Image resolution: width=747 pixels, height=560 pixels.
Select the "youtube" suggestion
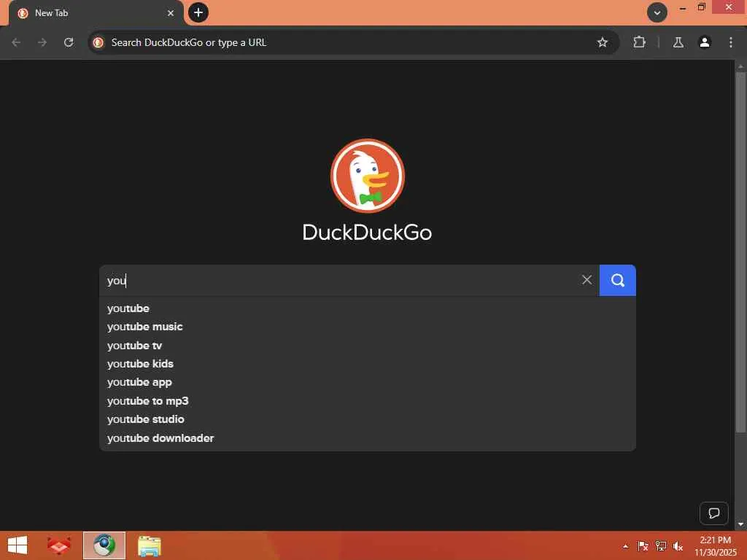click(x=367, y=308)
